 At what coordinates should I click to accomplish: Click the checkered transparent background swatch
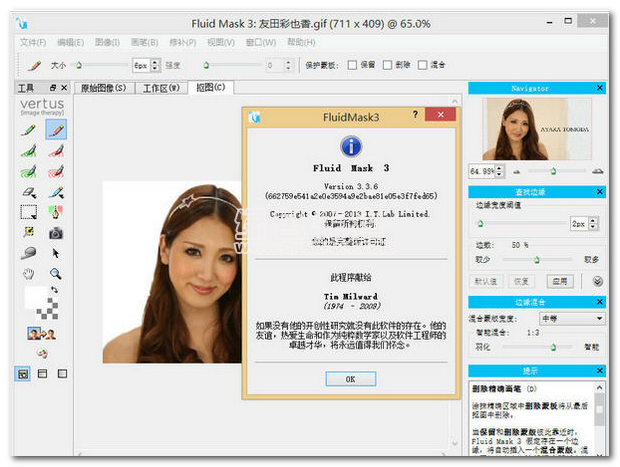click(47, 309)
